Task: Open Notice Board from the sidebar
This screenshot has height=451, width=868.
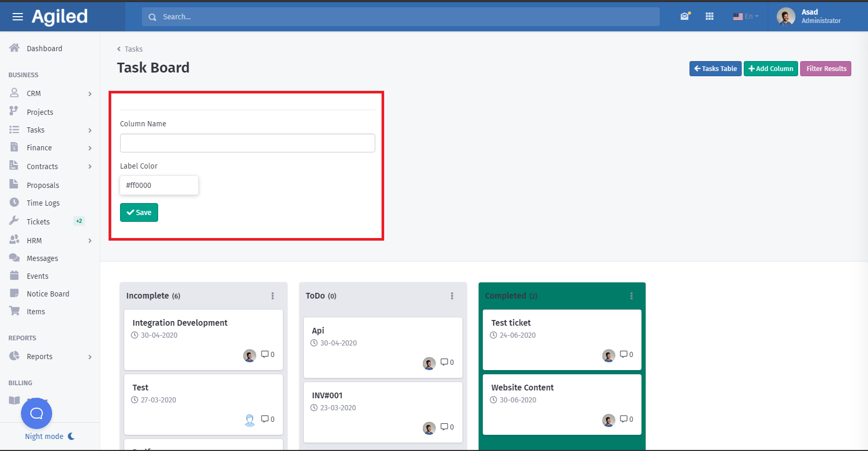Action: 47,294
